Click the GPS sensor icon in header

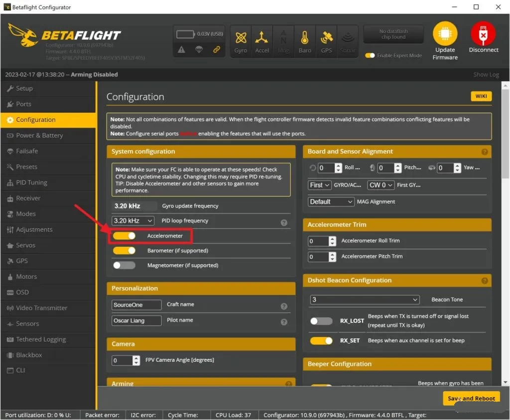tap(326, 42)
